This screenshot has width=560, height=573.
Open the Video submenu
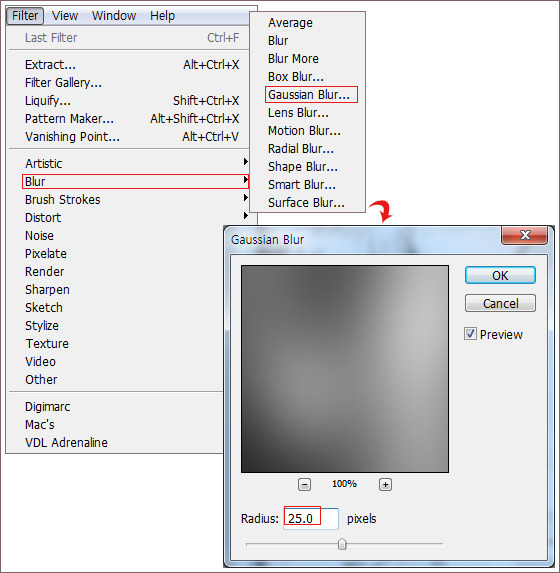(40, 361)
